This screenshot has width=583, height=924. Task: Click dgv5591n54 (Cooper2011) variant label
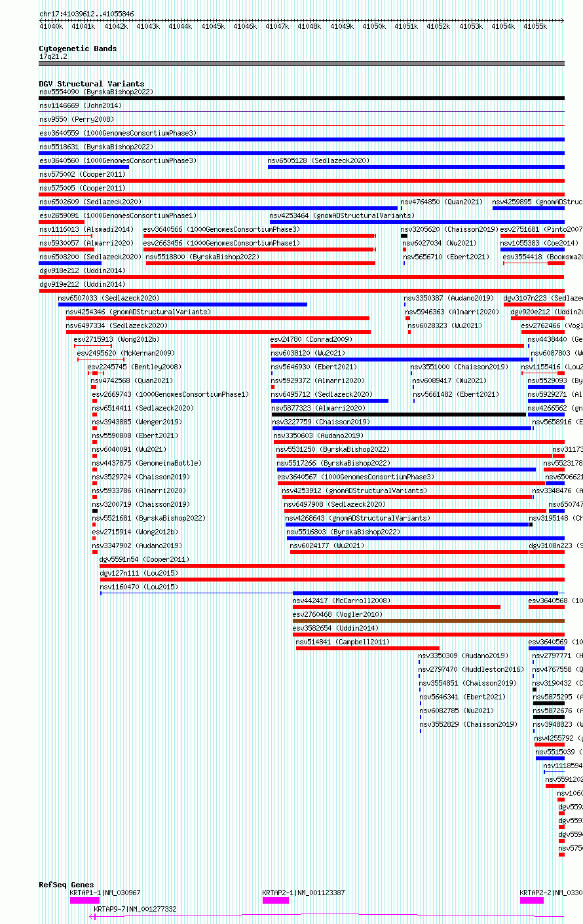click(145, 559)
